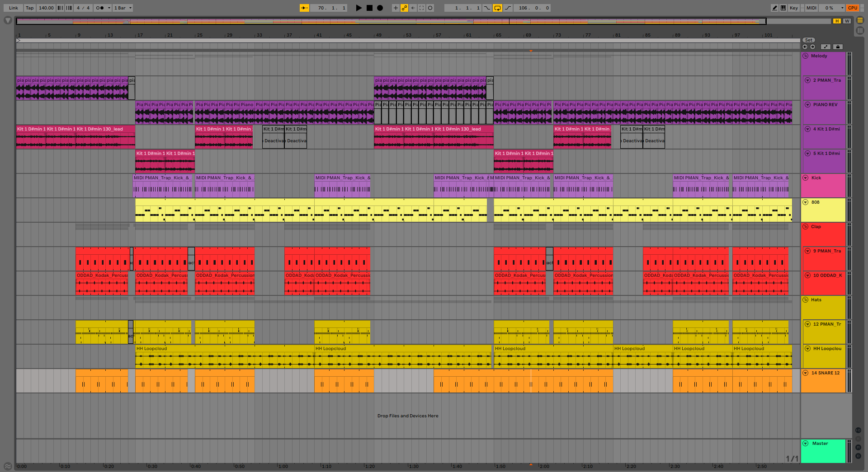Click the loop length field 106. 0. 0
The height and width of the screenshot is (472, 868).
coord(533,8)
